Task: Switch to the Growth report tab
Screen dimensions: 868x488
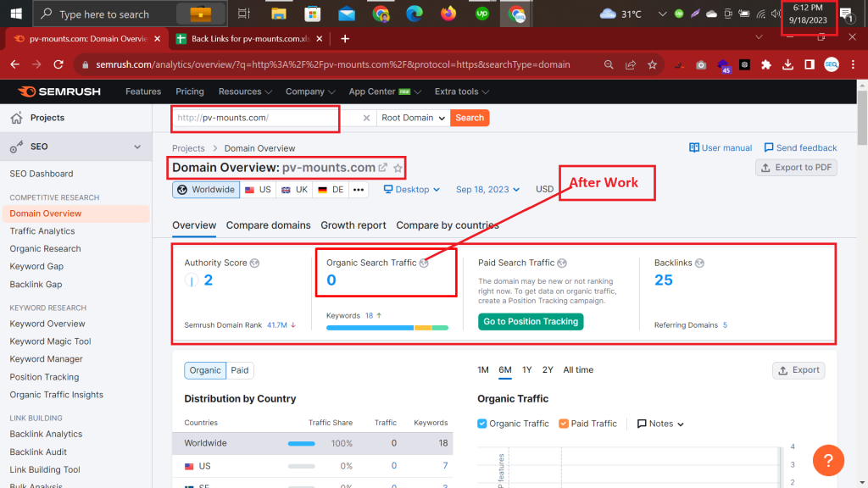Action: coord(353,225)
